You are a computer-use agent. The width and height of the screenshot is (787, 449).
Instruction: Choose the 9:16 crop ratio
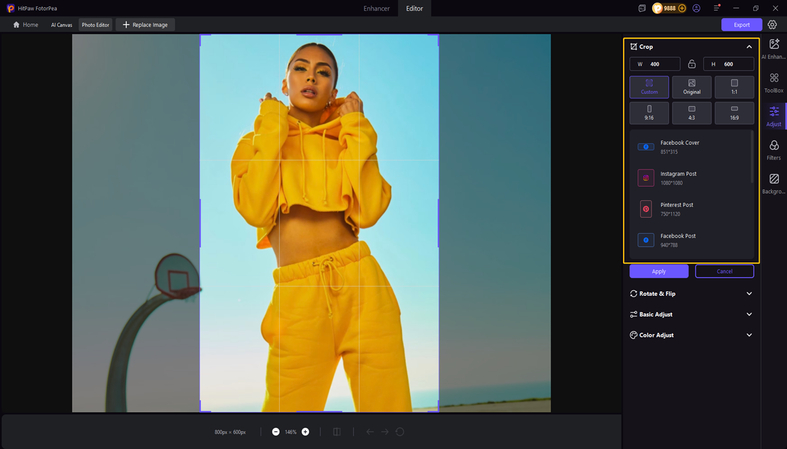[649, 113]
